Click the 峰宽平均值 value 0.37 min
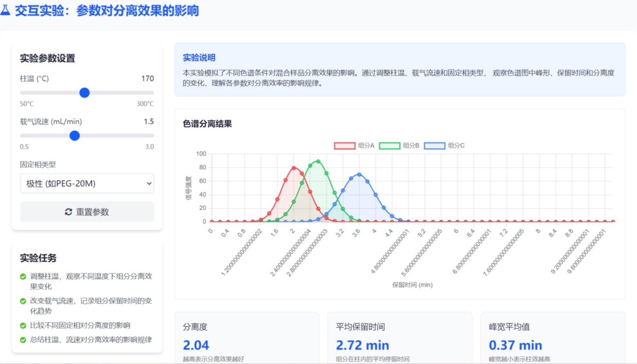The height and width of the screenshot is (364, 637). pyautogui.click(x=515, y=345)
